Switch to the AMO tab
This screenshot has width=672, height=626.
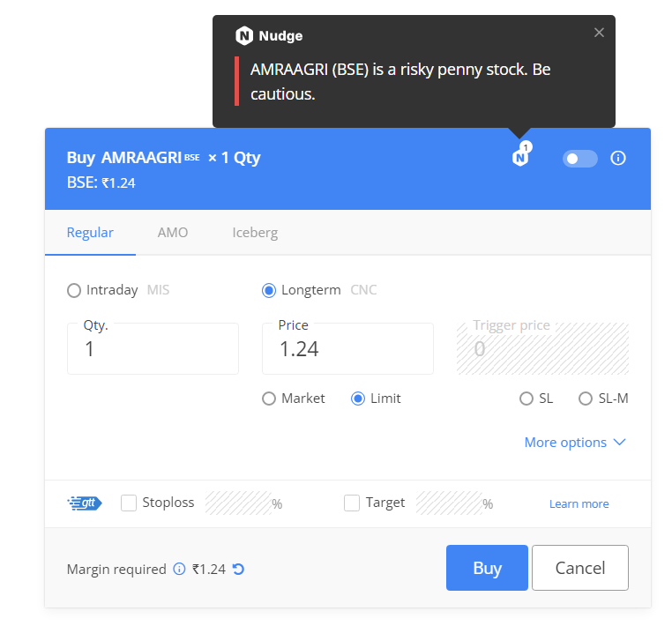pos(173,233)
